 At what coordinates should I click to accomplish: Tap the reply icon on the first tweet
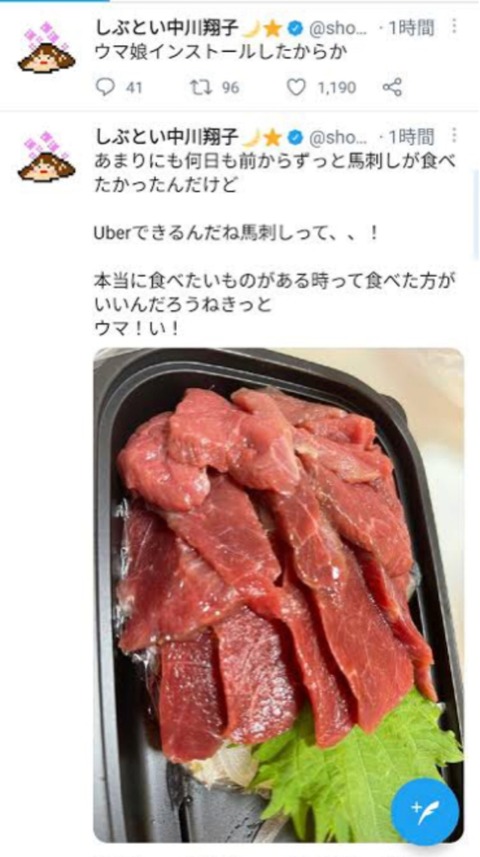(x=106, y=87)
